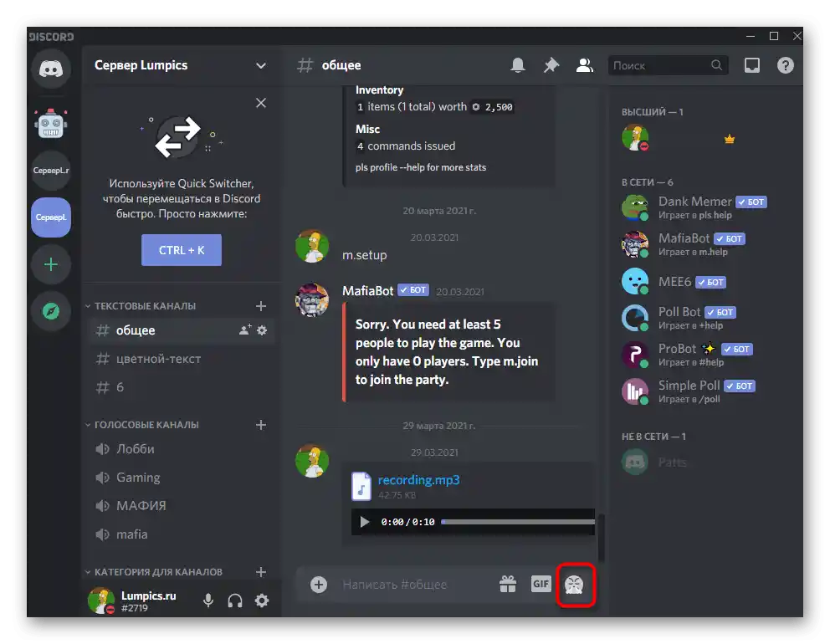Create channel in ГОЛОСОВЫЕ КАНАЛЫ
830x644 pixels.
[x=261, y=425]
